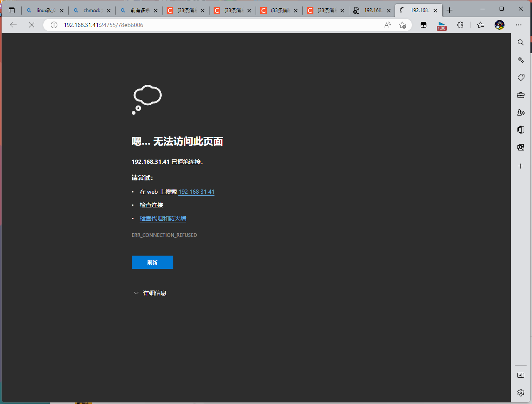Go back to previous page
Image resolution: width=532 pixels, height=404 pixels.
13,25
